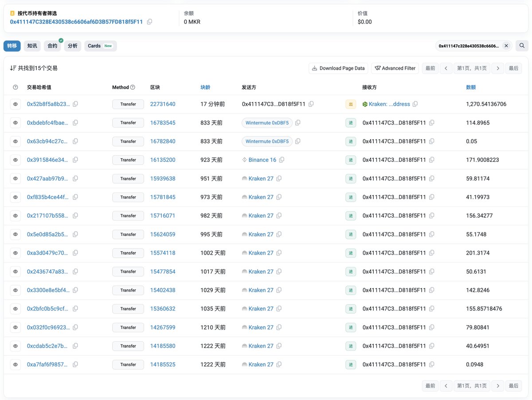Click Download Page Data button
This screenshot has width=532, height=400.
tap(338, 68)
